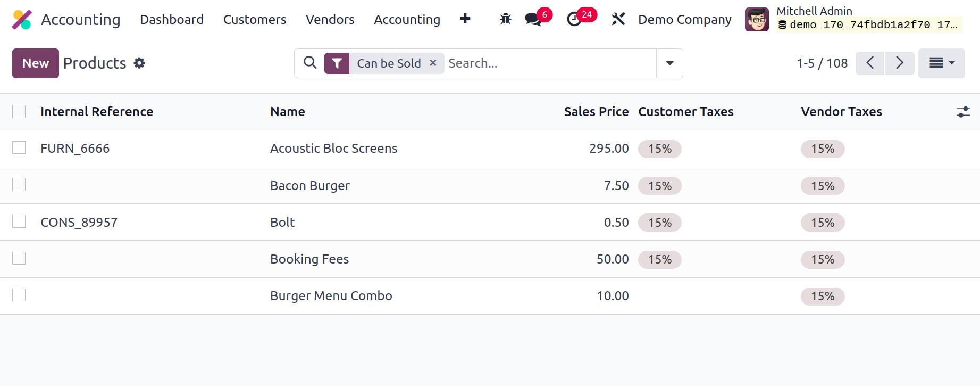Open the debug bug icon menu
Viewport: 980px width, 386px height.
505,19
